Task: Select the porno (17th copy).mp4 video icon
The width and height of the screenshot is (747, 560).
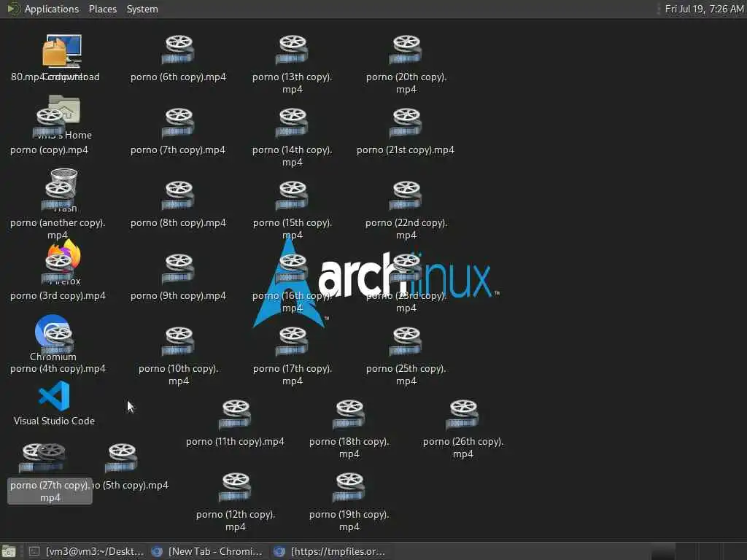Action: (292, 341)
